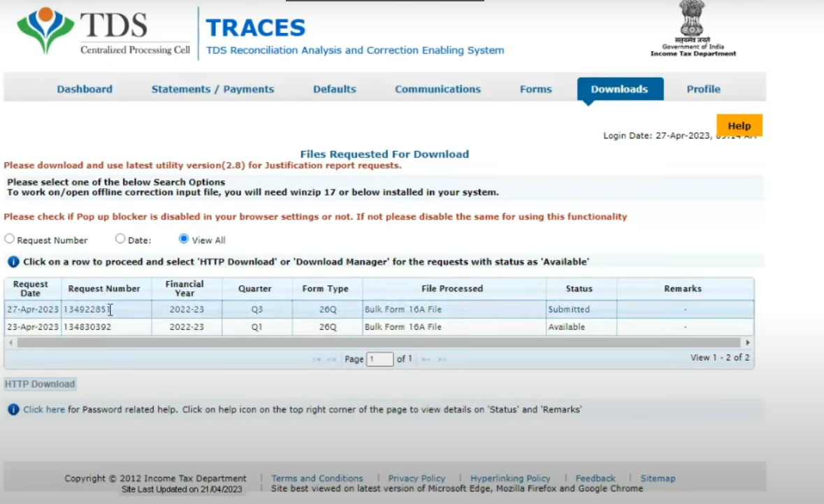Switch to the Dashboard tab
This screenshot has width=824, height=504.
[85, 89]
